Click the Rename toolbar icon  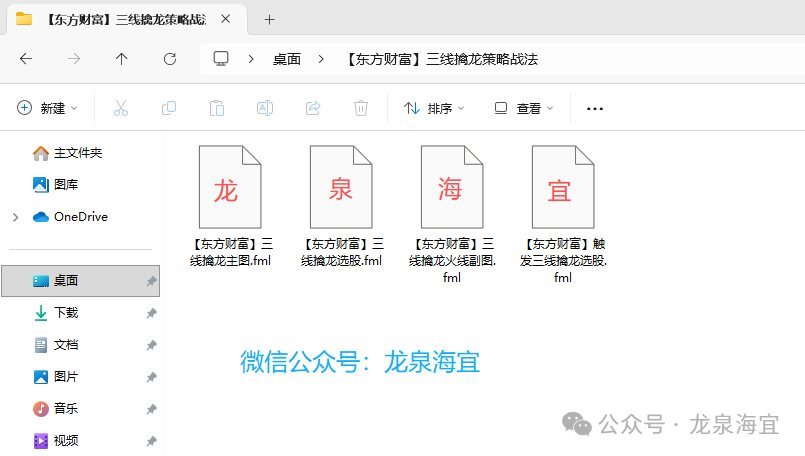point(265,108)
